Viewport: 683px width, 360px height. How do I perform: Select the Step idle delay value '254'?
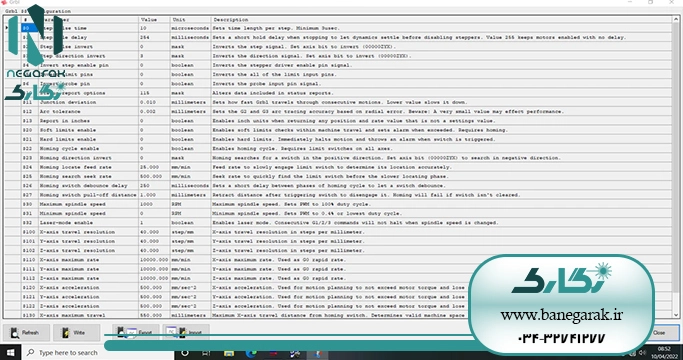[x=154, y=37]
